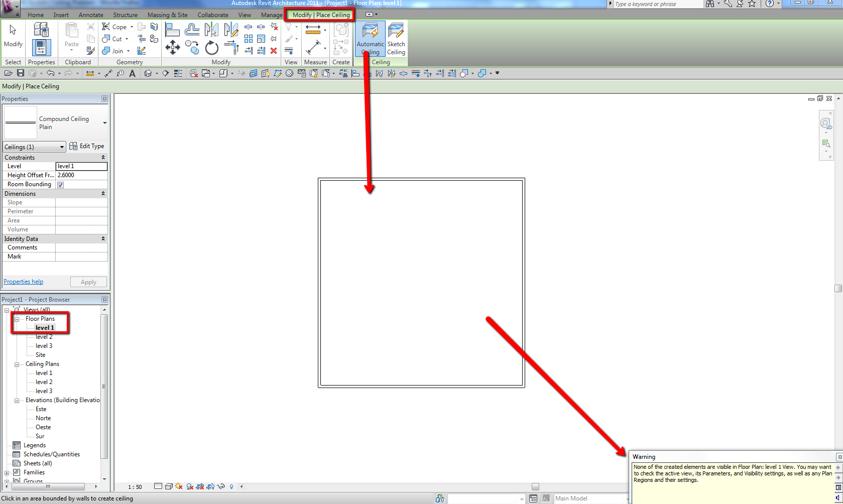
Task: Click the Aligned Dimension measure tool
Action: (313, 48)
